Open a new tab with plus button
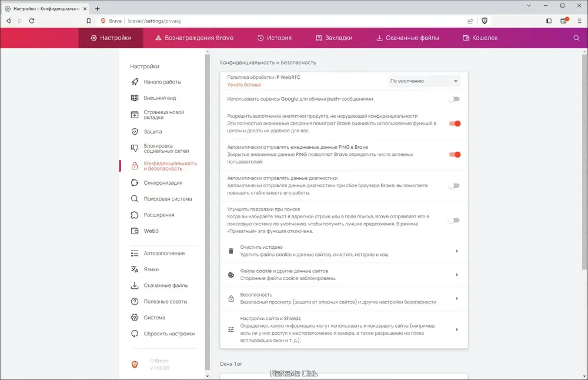 (x=98, y=8)
